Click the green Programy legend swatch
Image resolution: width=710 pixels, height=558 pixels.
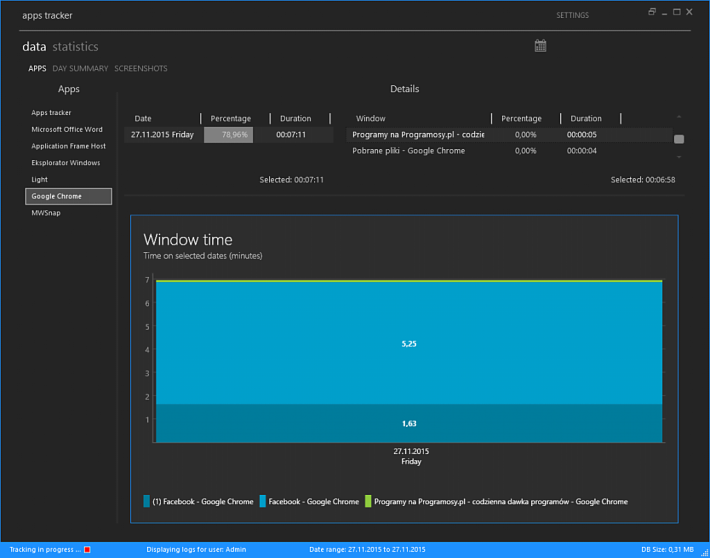[368, 501]
